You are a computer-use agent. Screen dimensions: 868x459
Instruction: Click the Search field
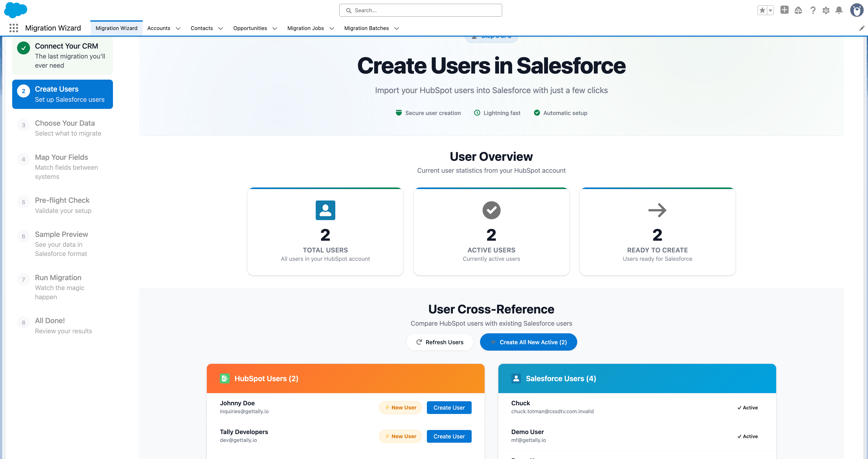420,10
